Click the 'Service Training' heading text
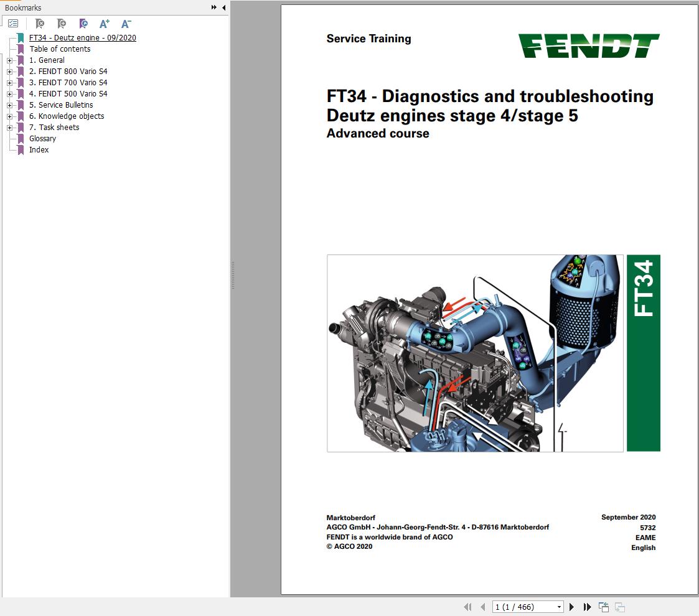Viewport: 699px width, 616px height. click(368, 39)
